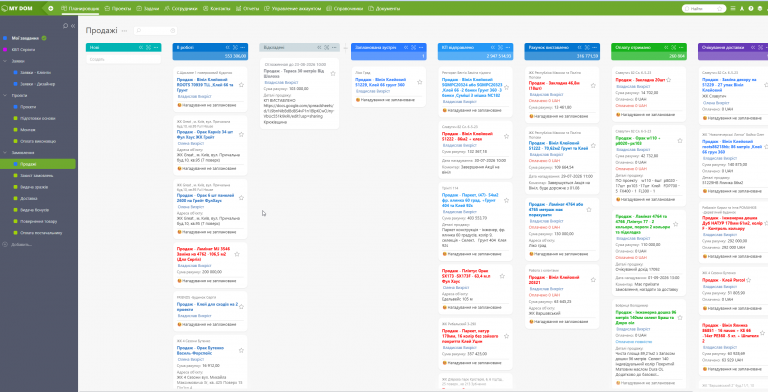768x392 pixels.
Task: Expand the В роботі column with fullscreen icon
Action: pos(235,48)
